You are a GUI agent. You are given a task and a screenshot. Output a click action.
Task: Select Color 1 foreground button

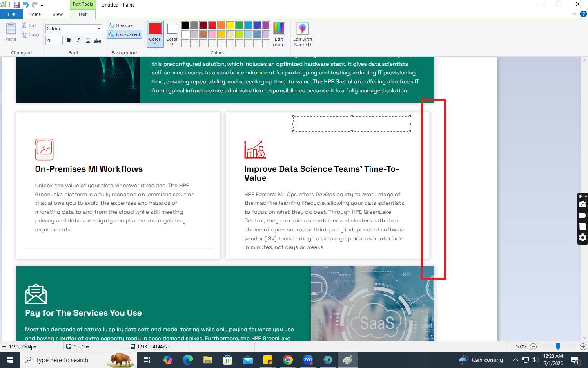pos(155,34)
